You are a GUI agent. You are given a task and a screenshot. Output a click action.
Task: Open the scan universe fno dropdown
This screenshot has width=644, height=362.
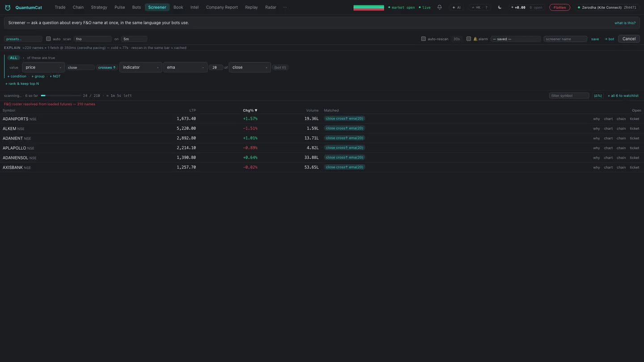(93, 39)
